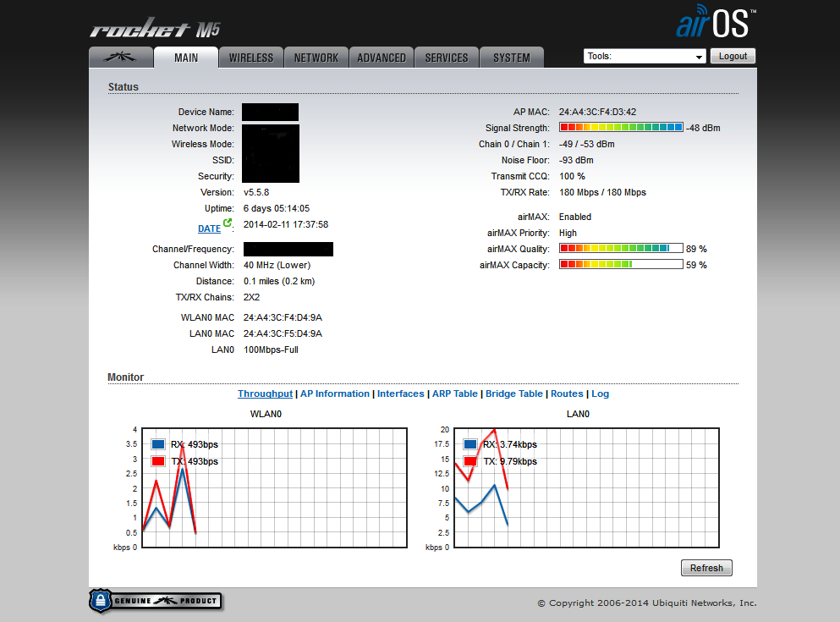840x622 pixels.
Task: Click the airMAX value Enabled
Action: coord(575,217)
